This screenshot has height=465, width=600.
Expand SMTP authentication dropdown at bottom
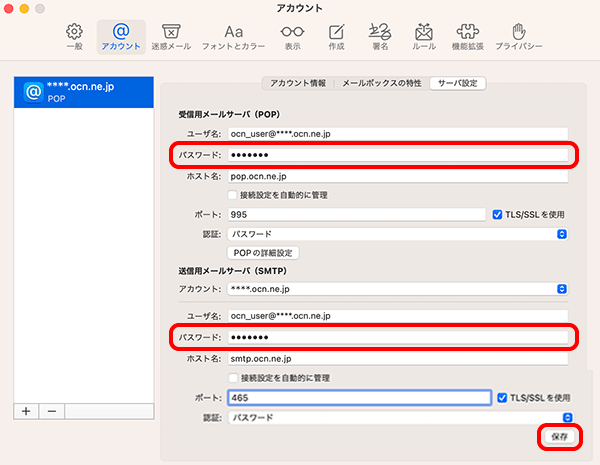(401, 417)
